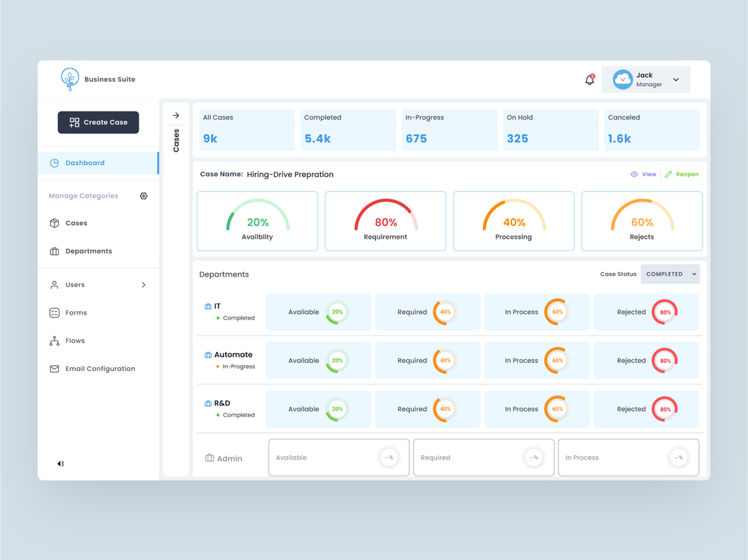Click the Users person icon
The image size is (748, 560).
pos(54,285)
